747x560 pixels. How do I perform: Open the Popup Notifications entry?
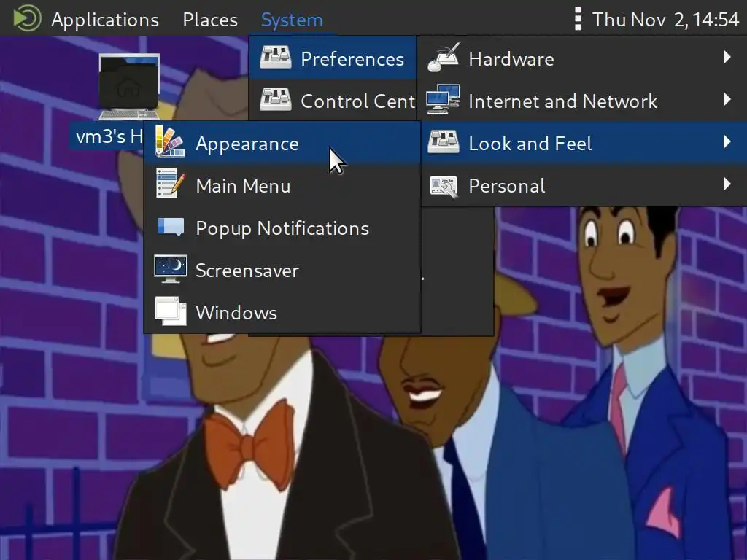[x=282, y=228]
